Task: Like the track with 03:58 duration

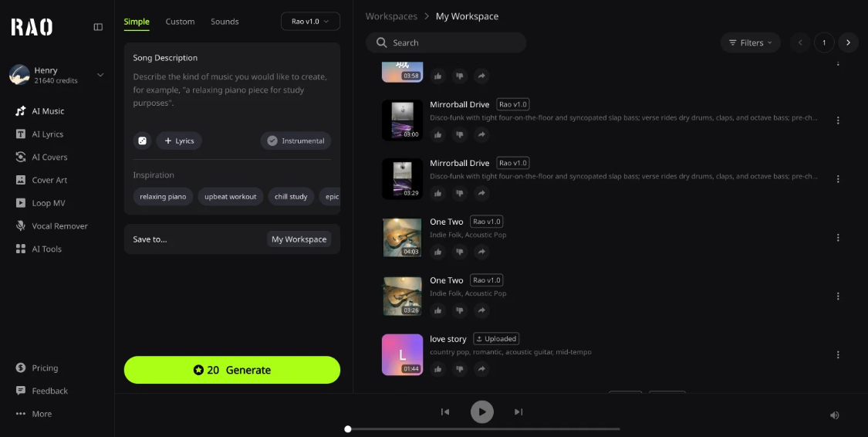Action: pos(438,76)
